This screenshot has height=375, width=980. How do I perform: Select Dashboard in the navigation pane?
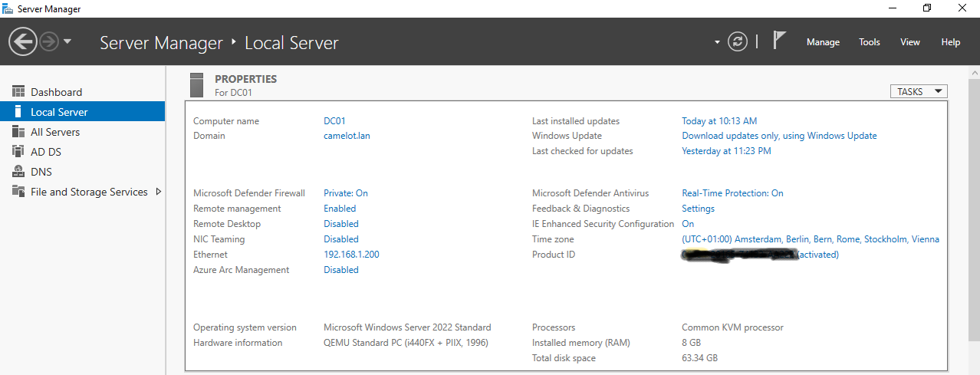pyautogui.click(x=56, y=92)
